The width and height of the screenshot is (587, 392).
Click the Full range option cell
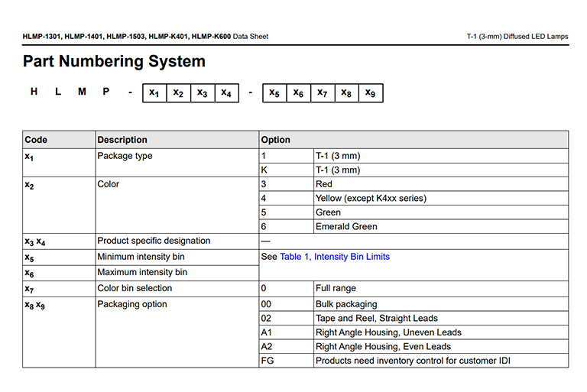pyautogui.click(x=441, y=289)
